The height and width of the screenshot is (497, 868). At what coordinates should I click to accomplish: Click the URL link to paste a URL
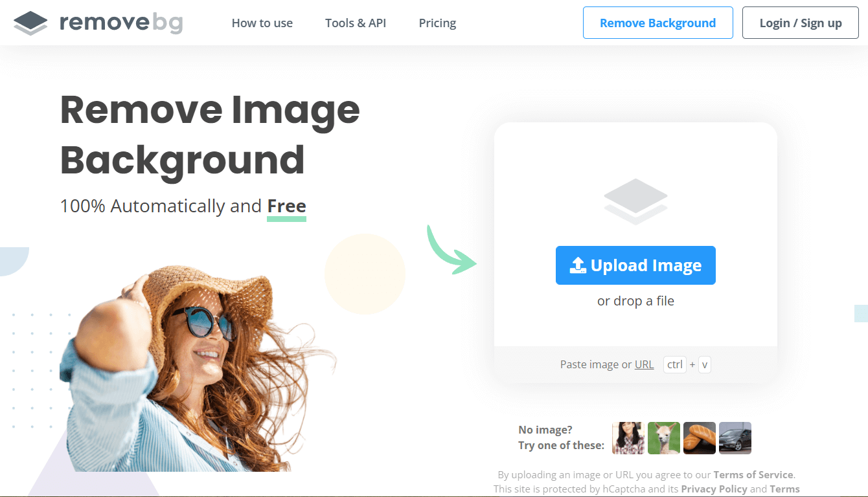[x=644, y=364]
